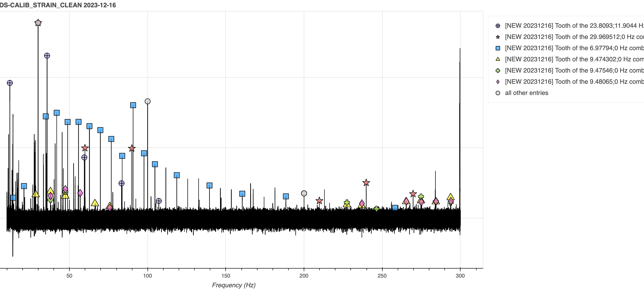Click the red star legend glyph
Image resolution: width=644 pixels, height=289 pixels.
coord(498,37)
